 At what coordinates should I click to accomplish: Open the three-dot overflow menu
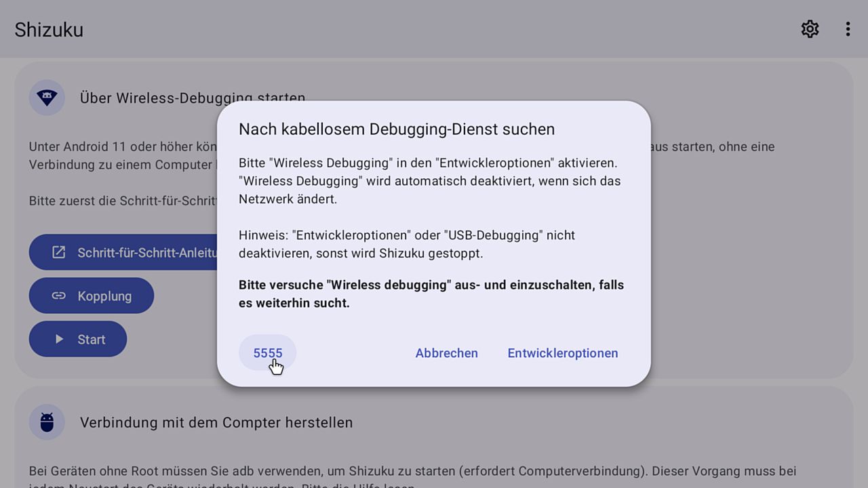(848, 29)
